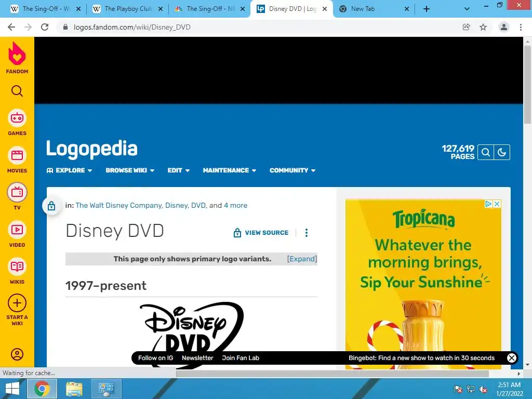
Task: Open the tab search chevron
Action: click(x=467, y=9)
